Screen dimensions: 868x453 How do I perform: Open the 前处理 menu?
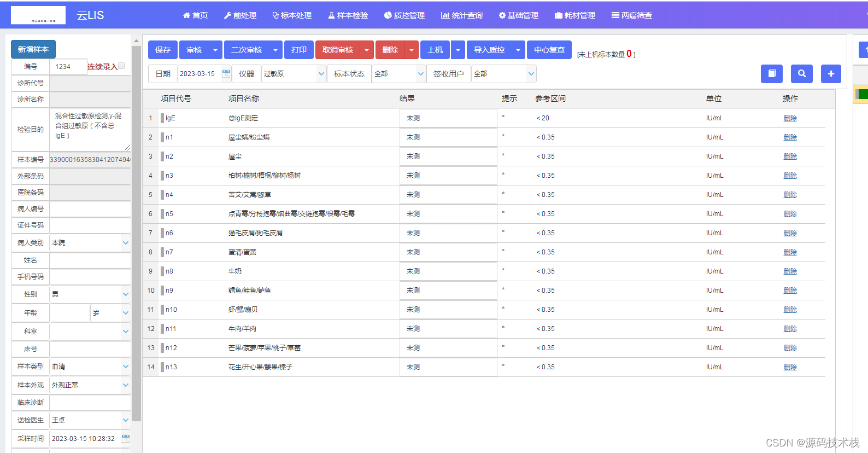240,15
